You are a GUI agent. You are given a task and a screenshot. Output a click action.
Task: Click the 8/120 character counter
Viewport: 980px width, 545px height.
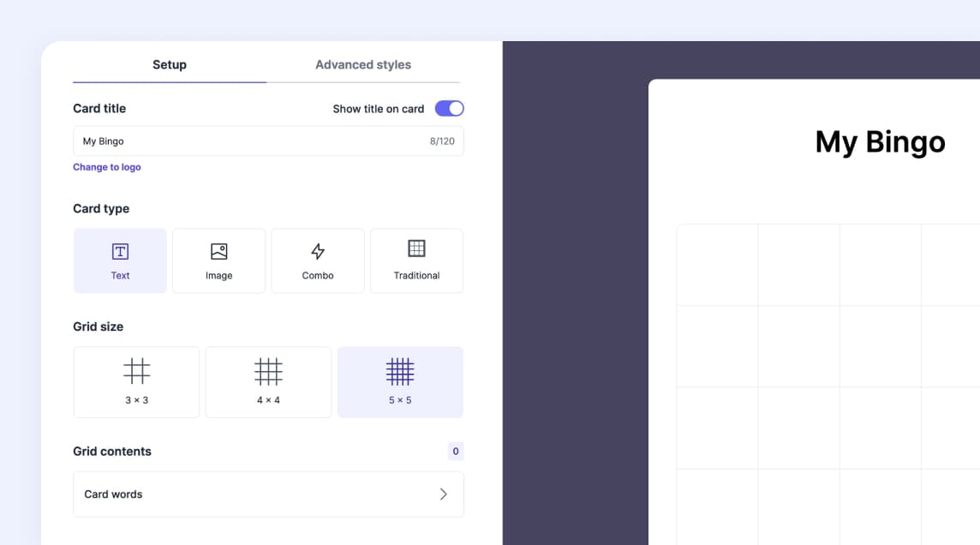click(443, 141)
